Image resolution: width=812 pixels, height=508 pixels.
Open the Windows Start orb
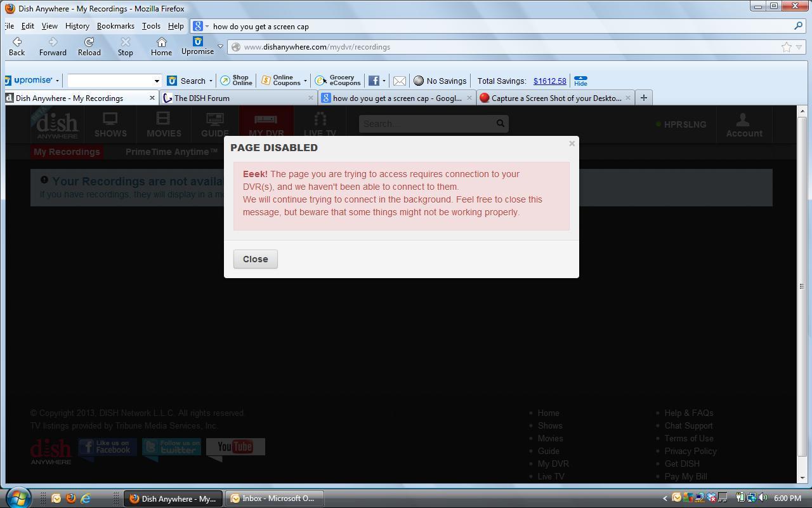tap(17, 497)
